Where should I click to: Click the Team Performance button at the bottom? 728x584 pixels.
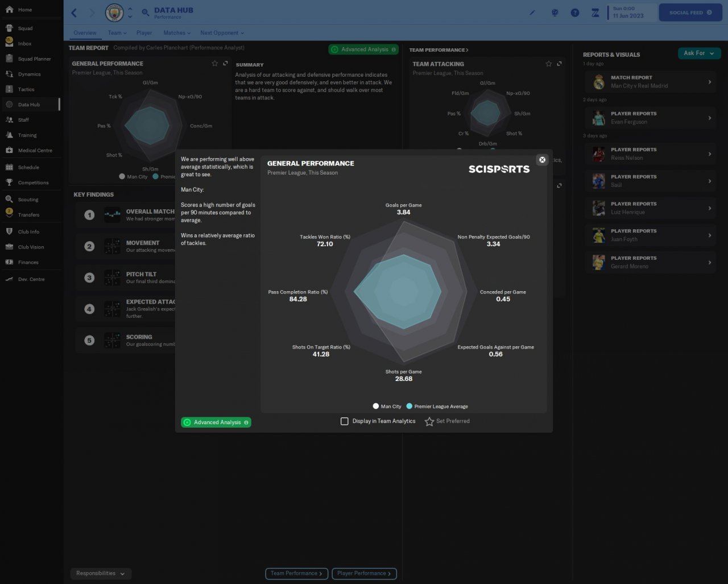tap(297, 574)
